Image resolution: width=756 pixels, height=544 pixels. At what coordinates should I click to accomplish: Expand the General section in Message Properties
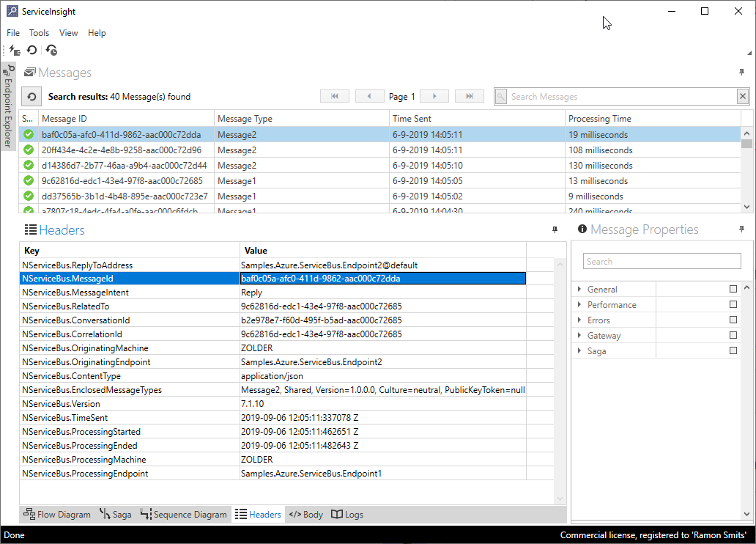(x=581, y=289)
